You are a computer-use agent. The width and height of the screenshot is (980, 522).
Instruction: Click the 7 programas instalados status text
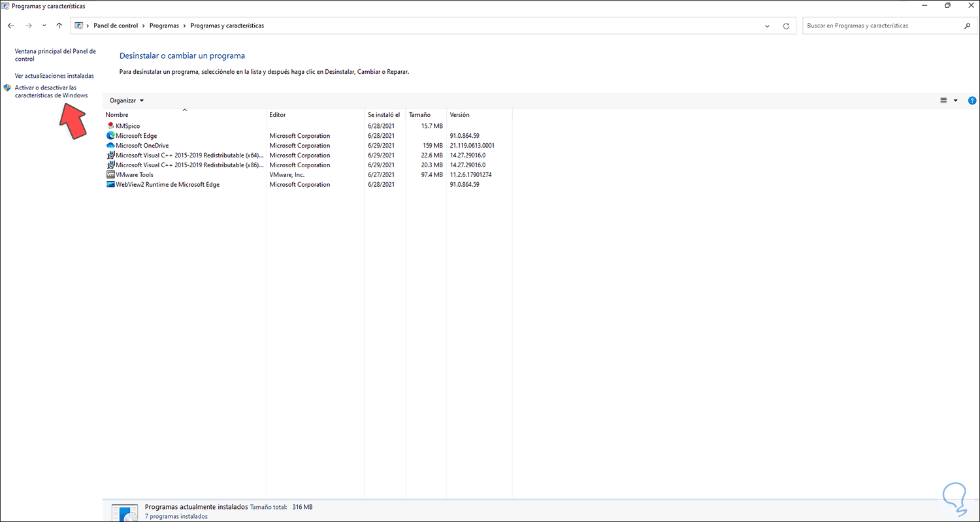tap(176, 517)
